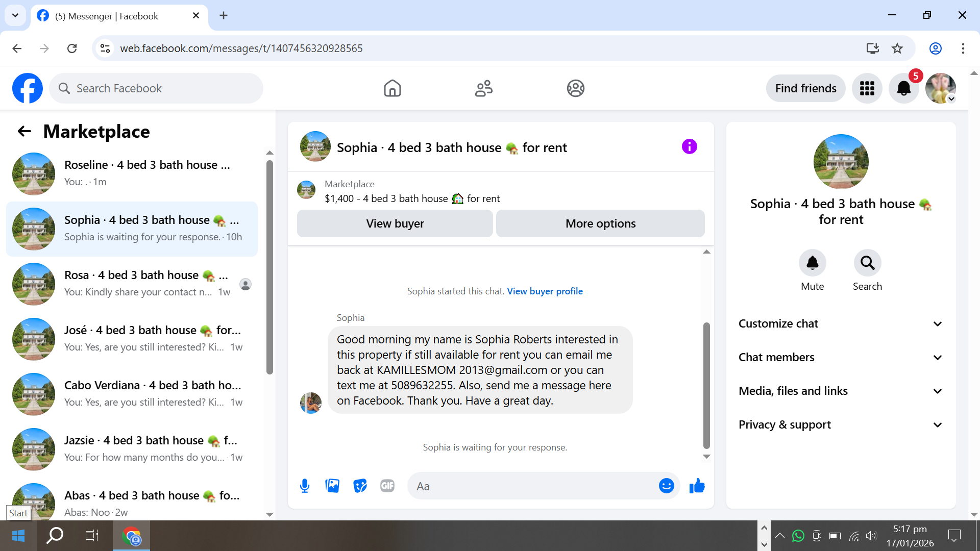Click the Aa message input field
Image resolution: width=980 pixels, height=551 pixels.
coord(531,486)
